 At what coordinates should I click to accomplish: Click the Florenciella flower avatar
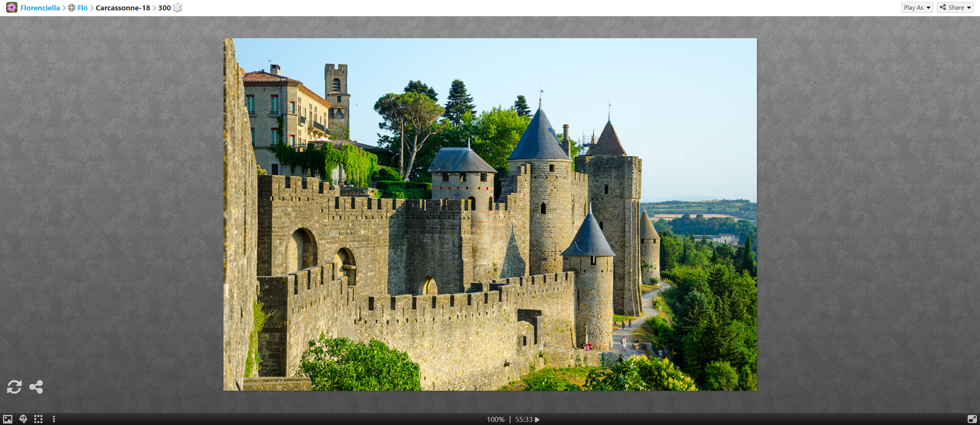point(12,7)
